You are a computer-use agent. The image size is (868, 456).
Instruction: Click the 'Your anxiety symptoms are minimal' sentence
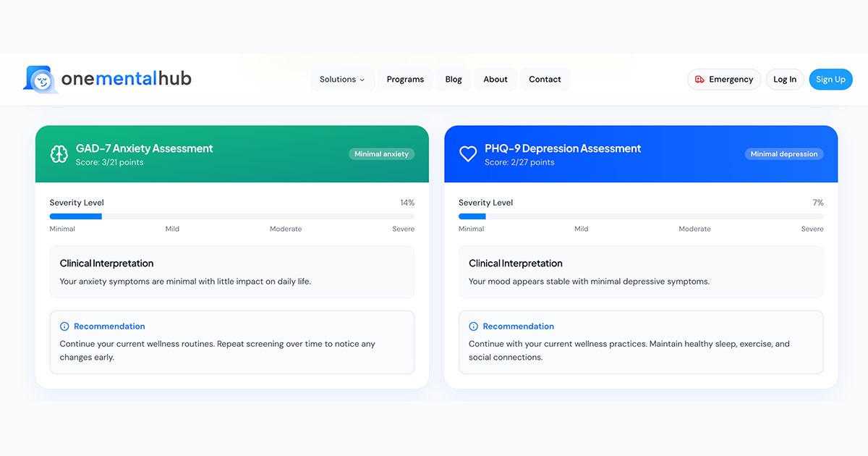[x=185, y=282]
